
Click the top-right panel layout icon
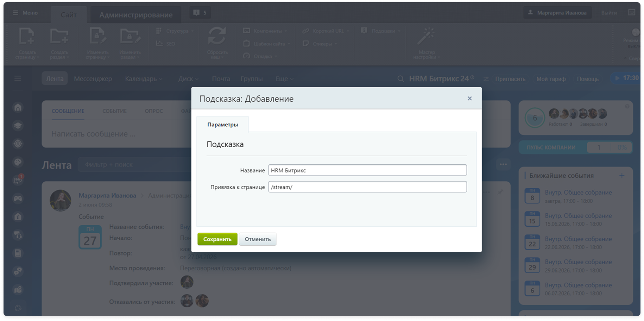632,12
